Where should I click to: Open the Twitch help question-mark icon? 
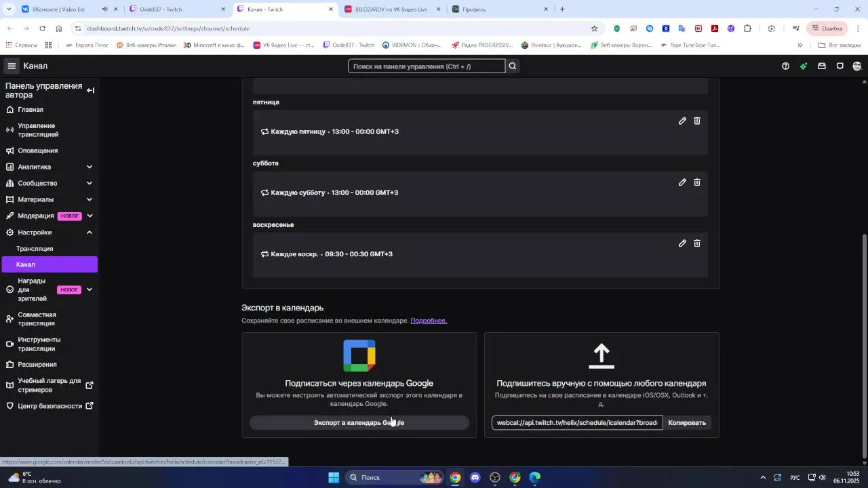(x=785, y=66)
